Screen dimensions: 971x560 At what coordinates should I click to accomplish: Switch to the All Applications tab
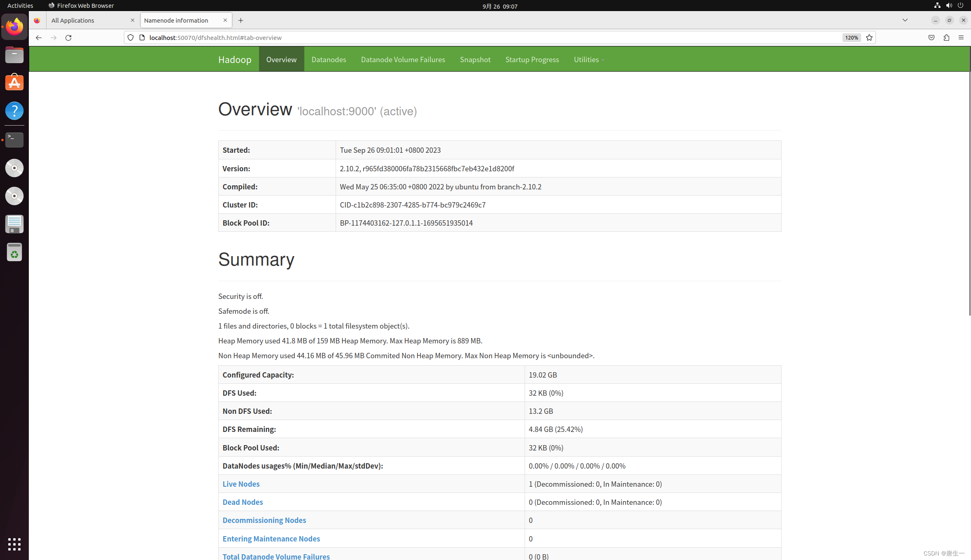tap(93, 20)
